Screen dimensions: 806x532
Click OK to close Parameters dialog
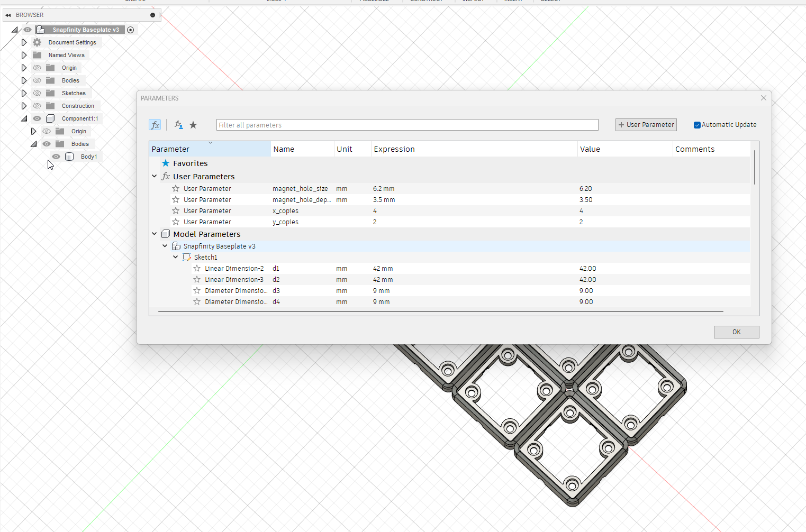point(736,332)
